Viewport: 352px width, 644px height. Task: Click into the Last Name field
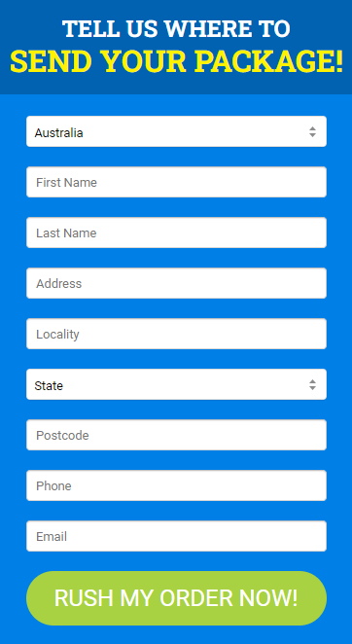point(176,233)
